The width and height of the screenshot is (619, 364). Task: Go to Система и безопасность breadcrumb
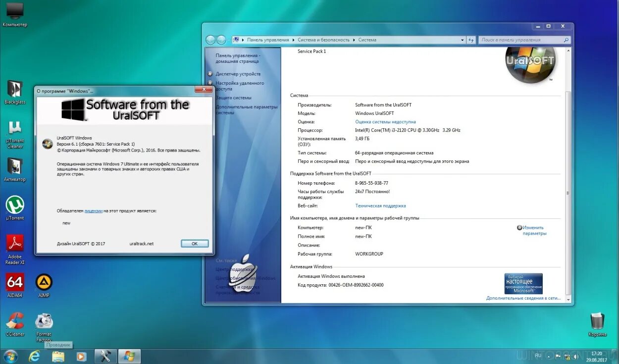(x=323, y=40)
